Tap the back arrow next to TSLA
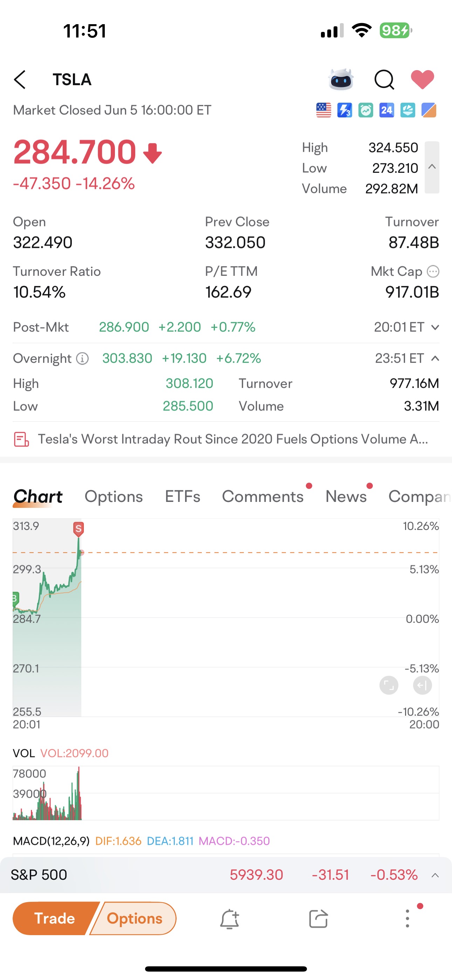The image size is (452, 980). [x=20, y=80]
